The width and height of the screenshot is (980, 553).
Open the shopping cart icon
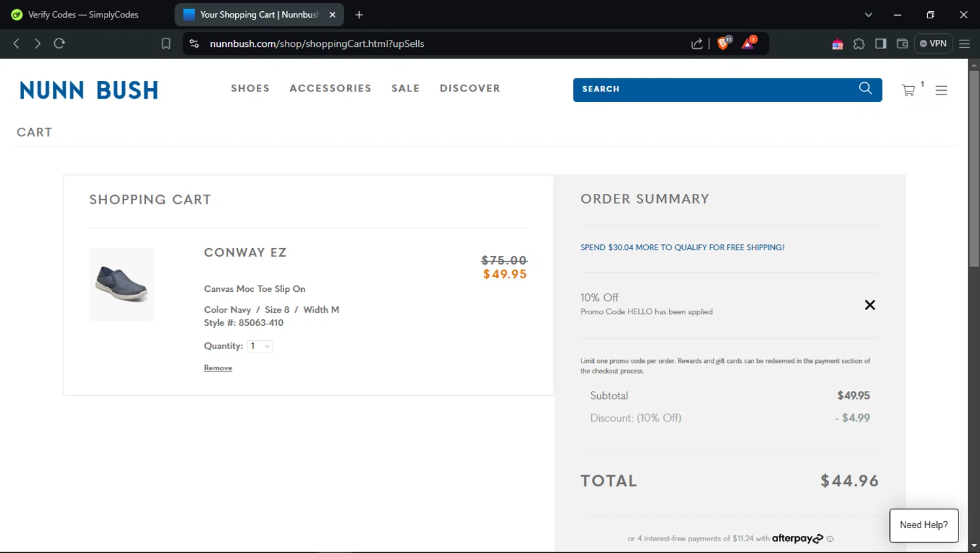point(908,90)
